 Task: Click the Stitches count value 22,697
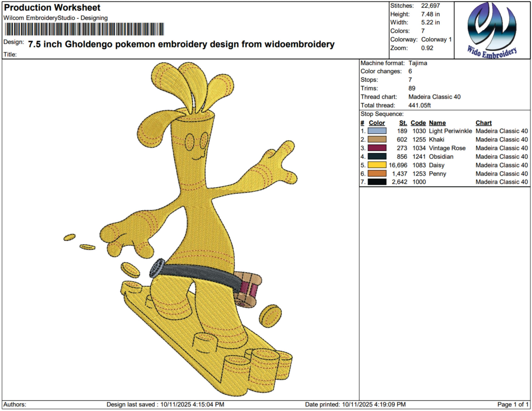coord(430,6)
